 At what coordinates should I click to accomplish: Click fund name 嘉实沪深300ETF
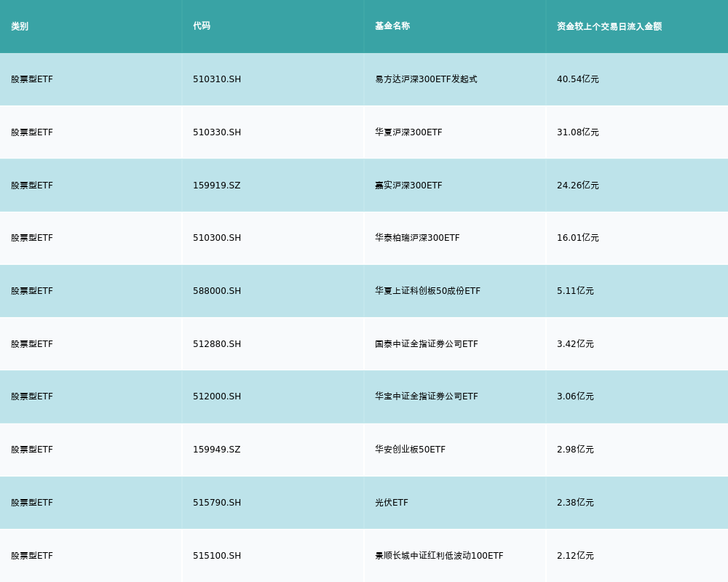[x=408, y=186]
